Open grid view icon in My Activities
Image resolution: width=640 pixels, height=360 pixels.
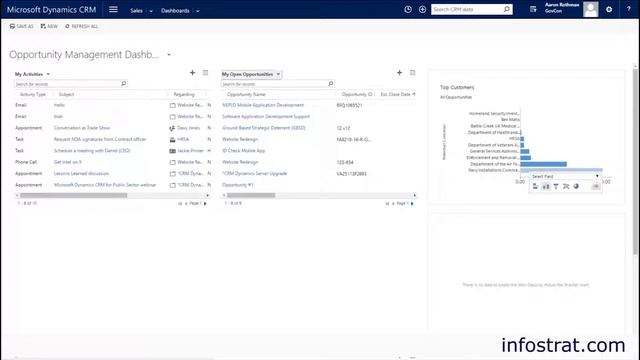tap(205, 73)
